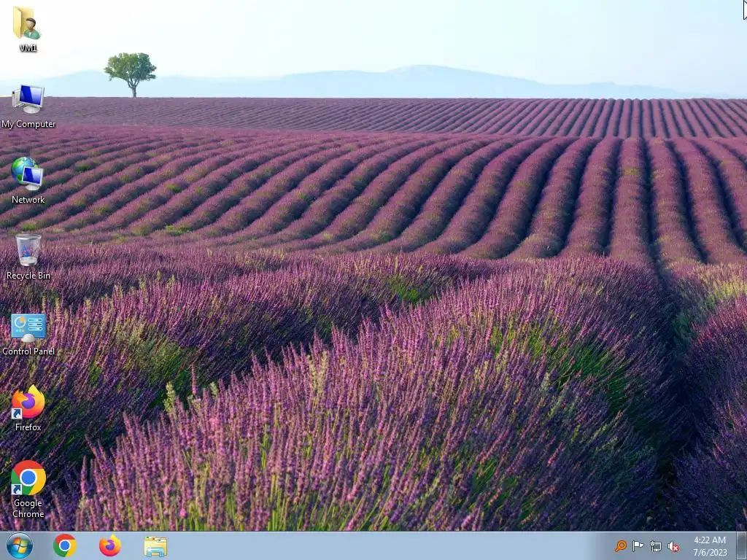Open the network status tray icon
747x560 pixels.
click(x=656, y=546)
